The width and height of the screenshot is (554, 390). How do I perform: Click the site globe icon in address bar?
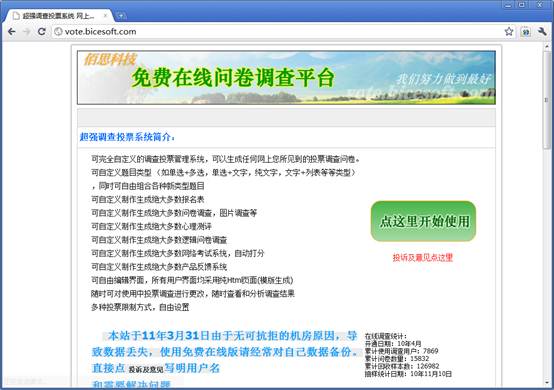pyautogui.click(x=58, y=32)
